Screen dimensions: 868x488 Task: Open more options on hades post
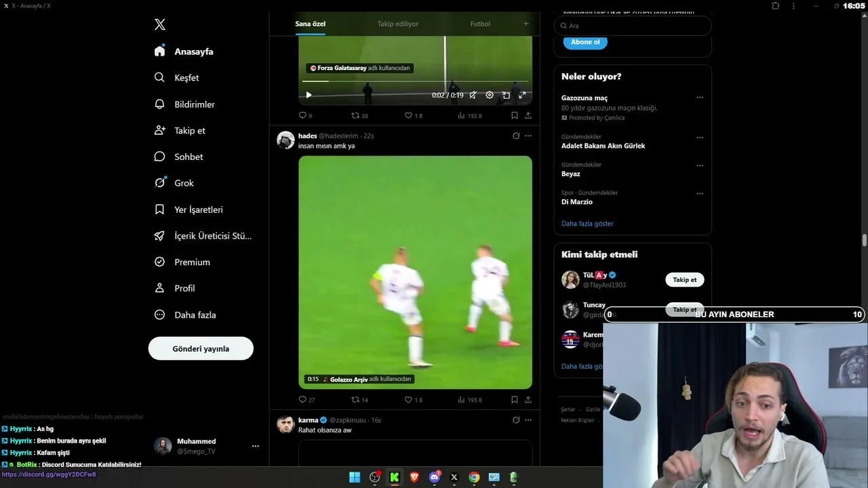tap(528, 136)
